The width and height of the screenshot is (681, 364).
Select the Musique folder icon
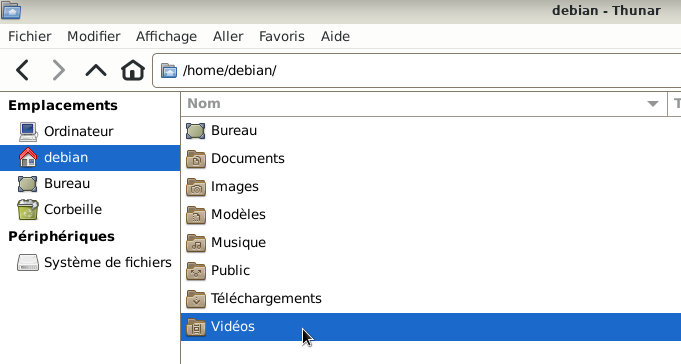[196, 243]
